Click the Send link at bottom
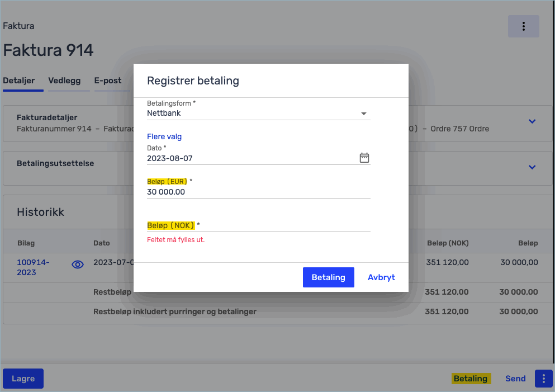This screenshot has width=555, height=392. coord(515,379)
